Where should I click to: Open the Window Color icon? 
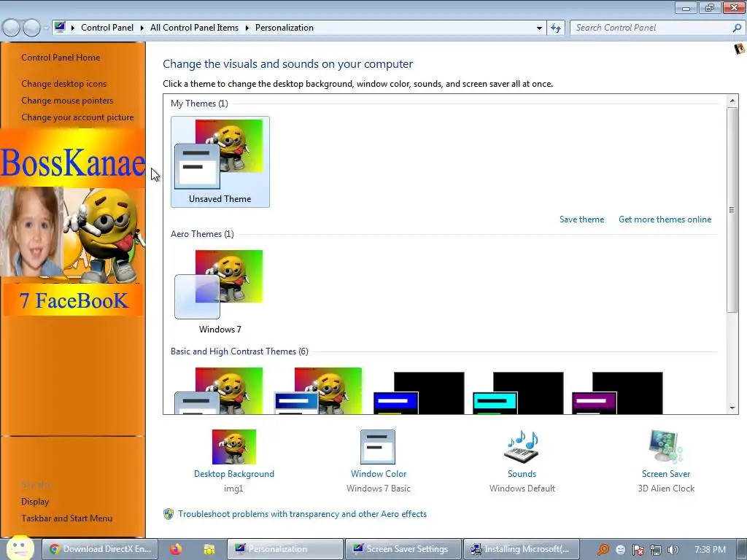[x=378, y=447]
